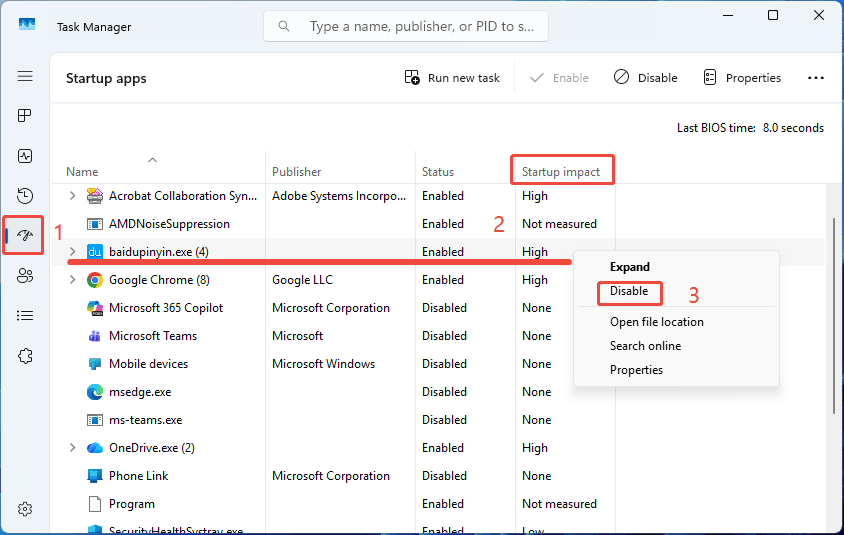Viewport: 844px width, 535px height.
Task: Click the Google Chrome icon
Action: click(95, 280)
